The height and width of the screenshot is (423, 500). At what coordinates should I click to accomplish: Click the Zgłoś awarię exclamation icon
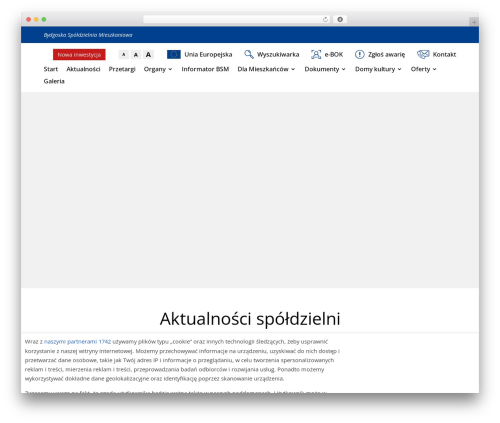(359, 54)
